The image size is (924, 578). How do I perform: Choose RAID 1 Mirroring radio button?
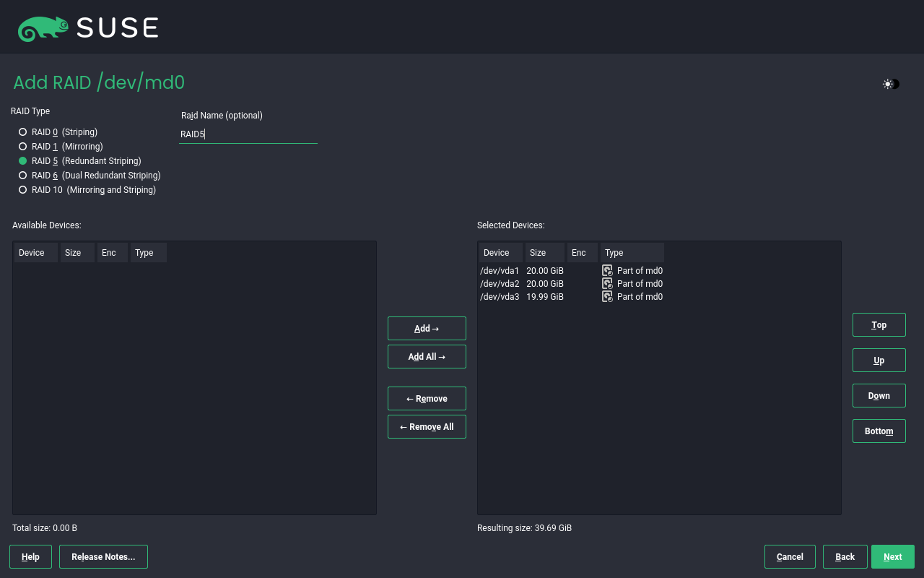point(23,147)
